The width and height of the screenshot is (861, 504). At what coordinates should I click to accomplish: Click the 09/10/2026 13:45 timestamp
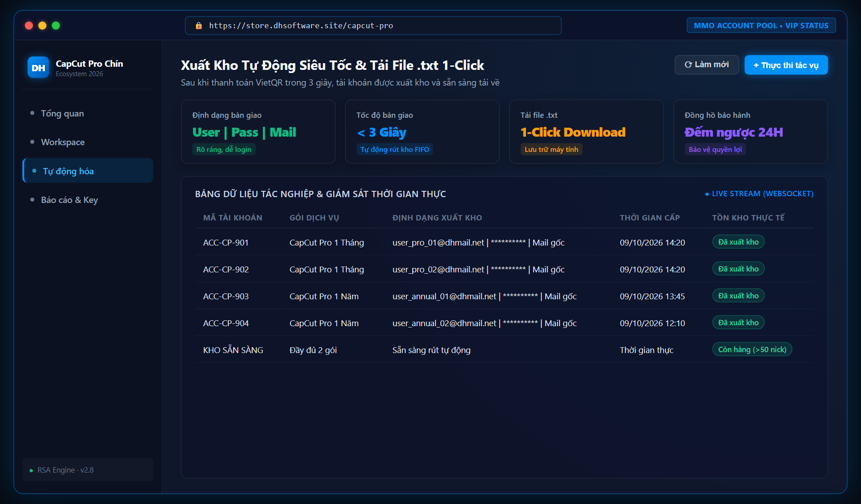(x=652, y=296)
